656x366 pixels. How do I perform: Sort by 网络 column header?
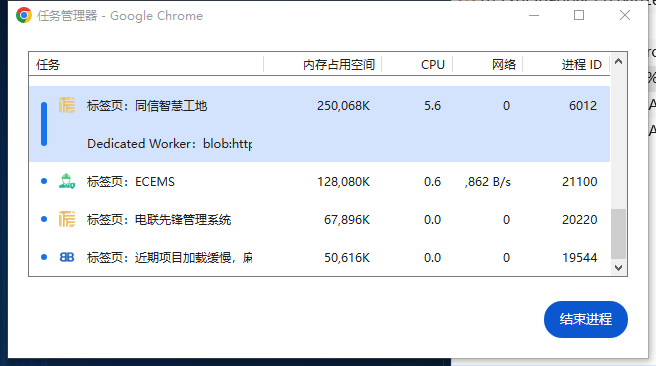click(x=487, y=64)
